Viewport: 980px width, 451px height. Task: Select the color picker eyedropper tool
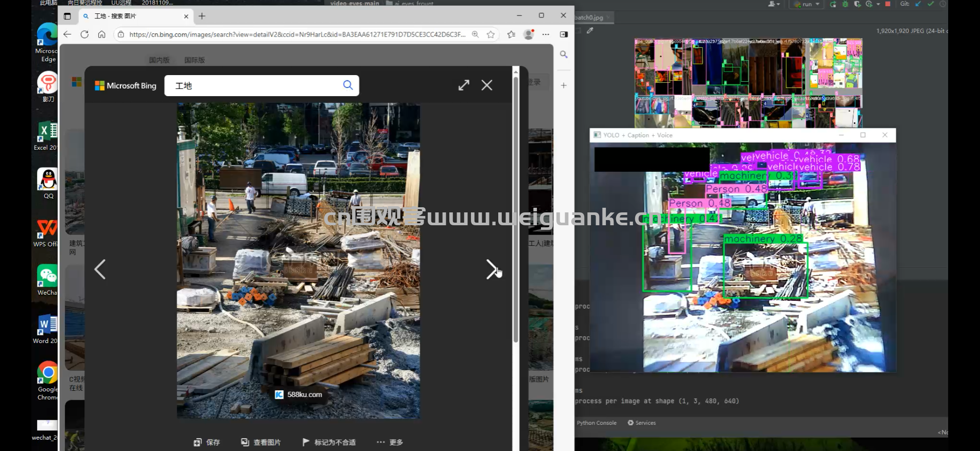(590, 31)
